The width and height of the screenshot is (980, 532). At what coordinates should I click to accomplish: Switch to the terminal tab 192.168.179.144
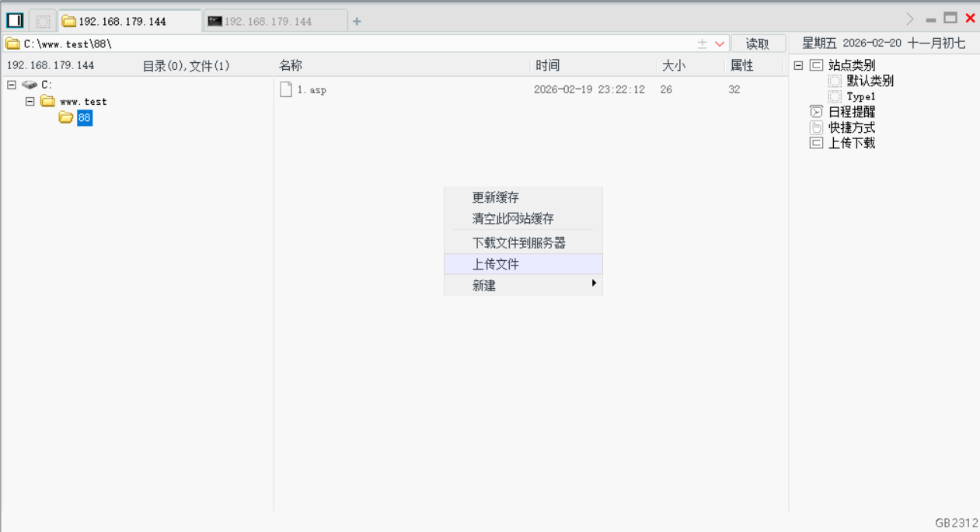click(x=276, y=22)
